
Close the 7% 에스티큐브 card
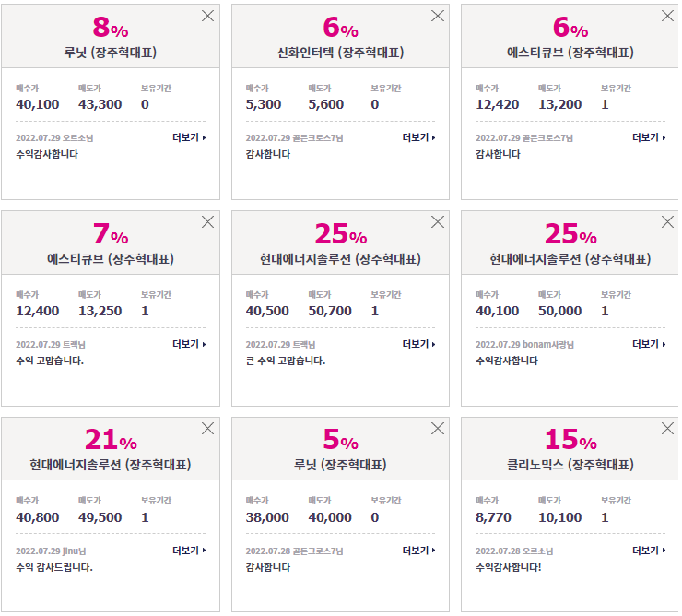[207, 222]
